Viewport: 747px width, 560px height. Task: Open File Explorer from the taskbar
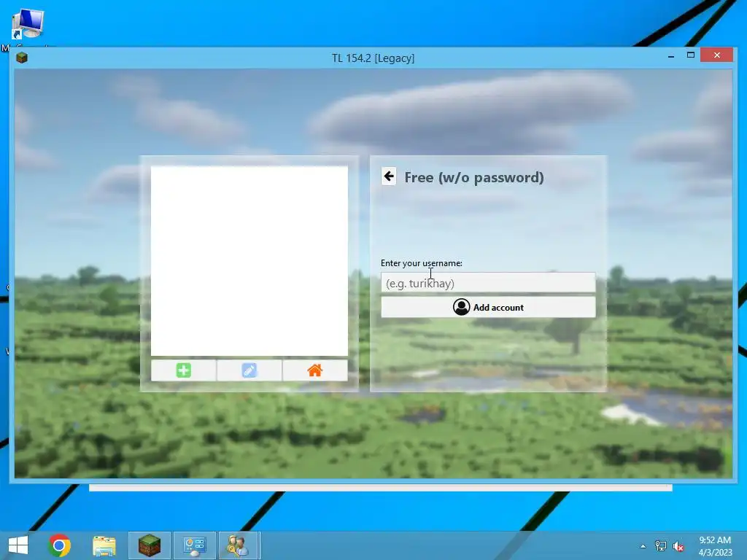coord(104,545)
